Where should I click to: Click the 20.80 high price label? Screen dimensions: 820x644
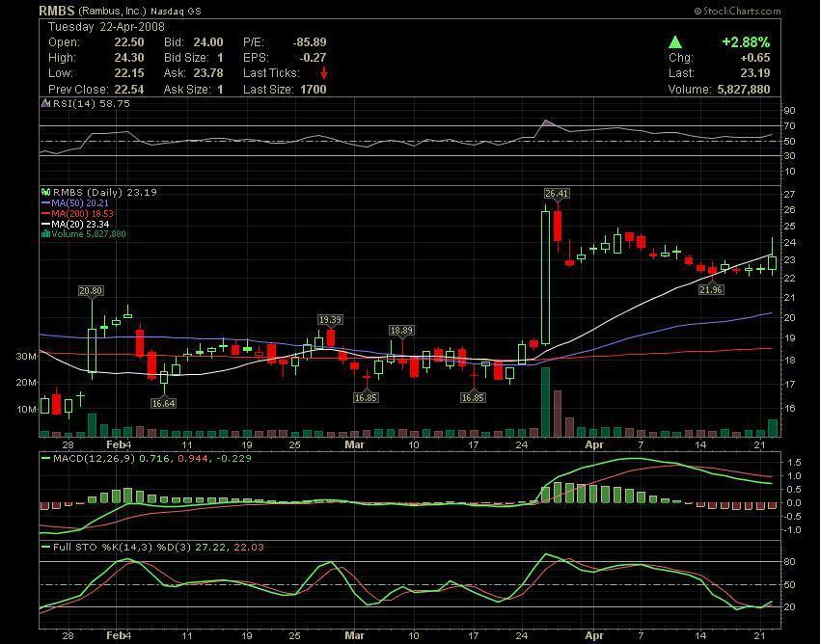pos(91,290)
